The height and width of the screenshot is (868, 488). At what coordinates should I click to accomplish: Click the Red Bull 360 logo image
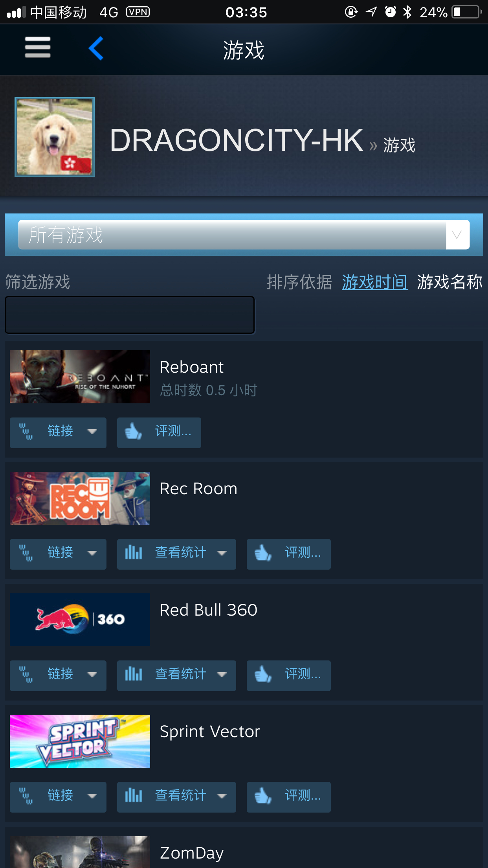click(x=80, y=620)
